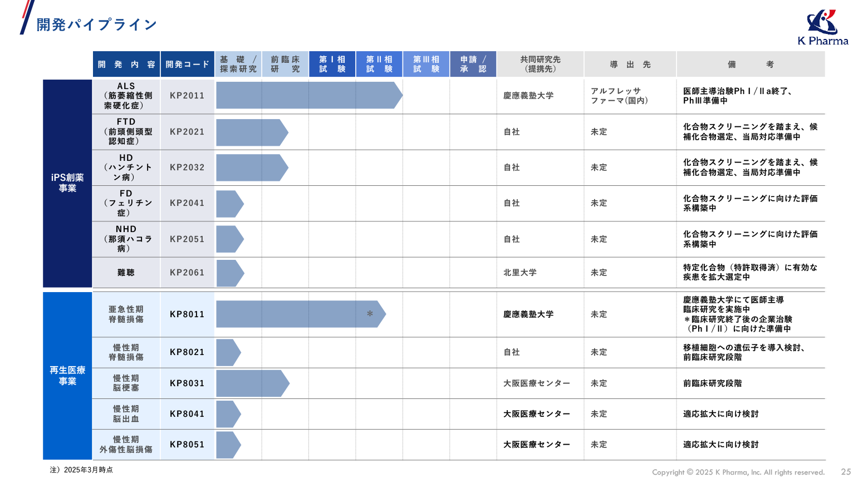Click the KP2032 progress arrow bar
Screen dimensions: 868x488
point(252,168)
